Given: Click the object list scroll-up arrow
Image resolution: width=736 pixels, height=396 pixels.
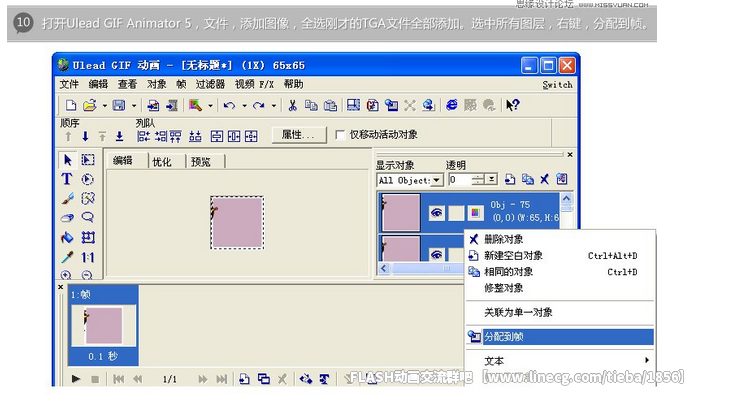Looking at the screenshot, I should point(566,198).
